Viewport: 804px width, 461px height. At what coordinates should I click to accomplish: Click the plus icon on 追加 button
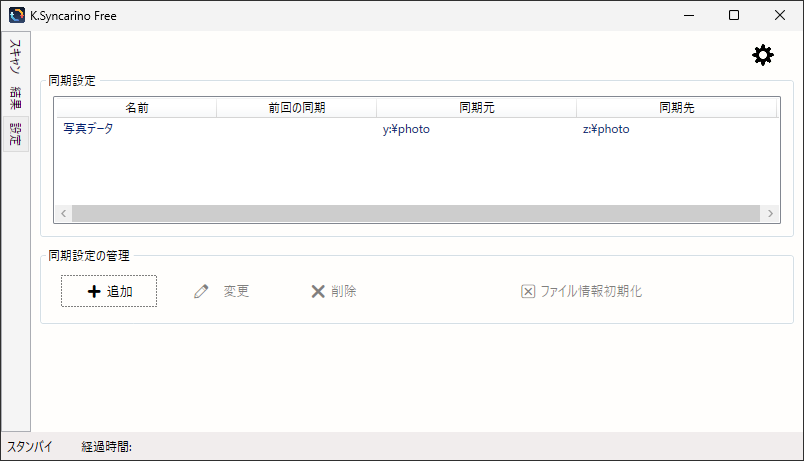tap(94, 291)
